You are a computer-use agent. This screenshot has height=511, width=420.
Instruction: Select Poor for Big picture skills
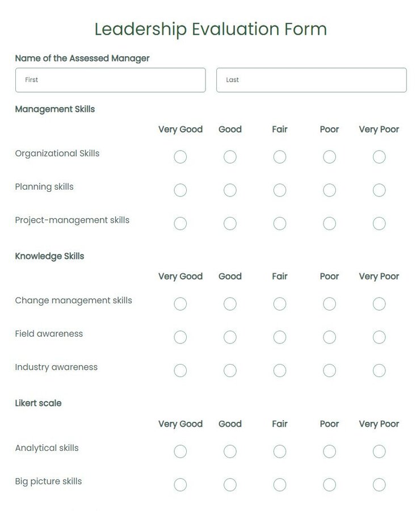point(329,485)
